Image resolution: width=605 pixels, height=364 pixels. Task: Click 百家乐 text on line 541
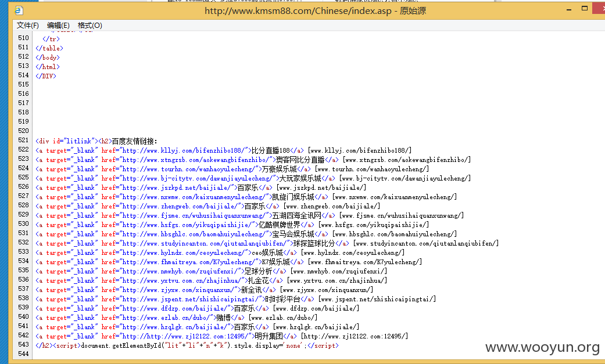click(244, 327)
